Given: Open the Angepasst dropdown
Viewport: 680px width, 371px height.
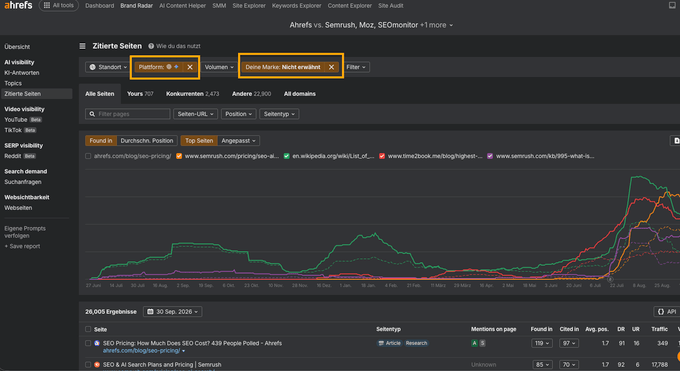Looking at the screenshot, I should click(238, 141).
